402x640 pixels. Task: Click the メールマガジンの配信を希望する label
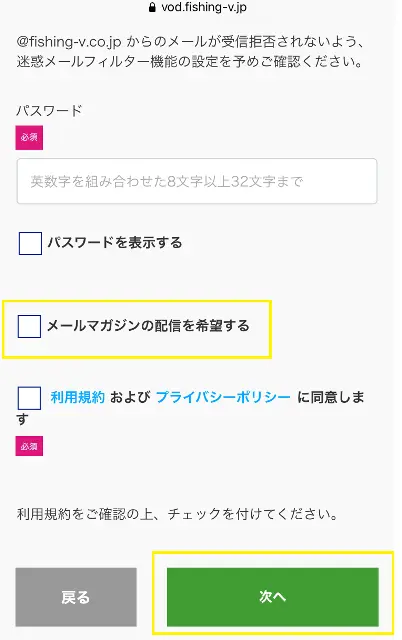pyautogui.click(x=148, y=326)
